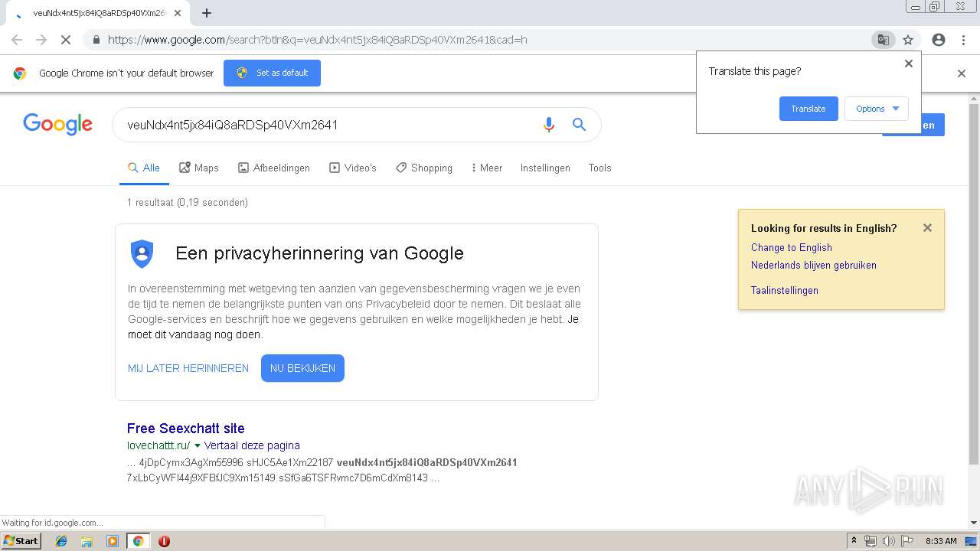
Task: Click the system clock showing 8:33 AM
Action: click(941, 541)
